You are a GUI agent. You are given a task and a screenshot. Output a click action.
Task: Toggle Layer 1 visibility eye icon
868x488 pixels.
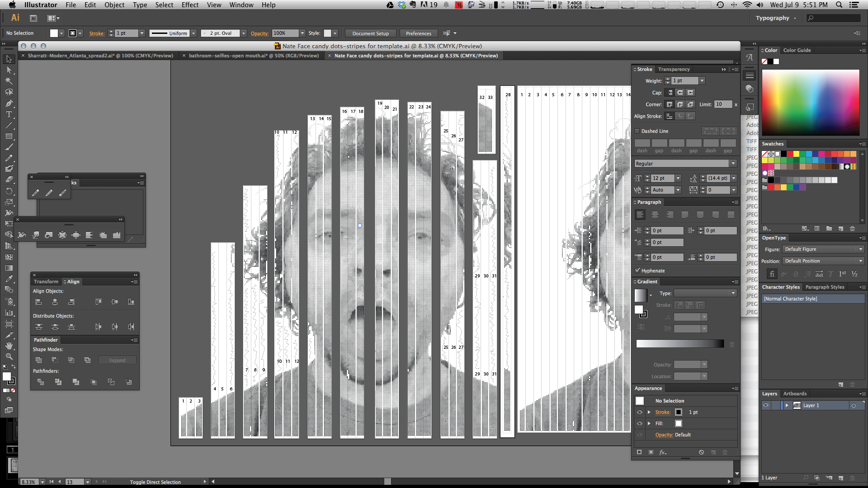point(765,405)
